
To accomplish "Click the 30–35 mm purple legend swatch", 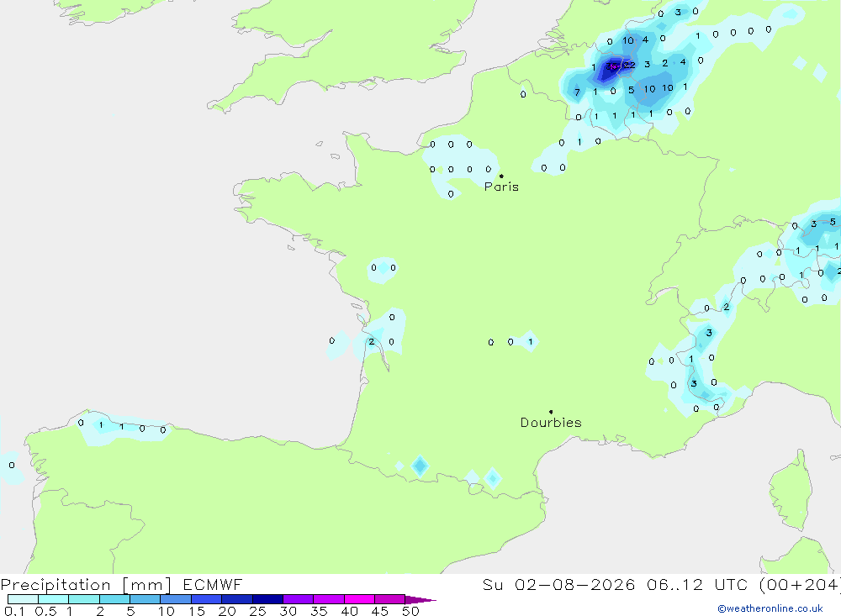I will [298, 599].
